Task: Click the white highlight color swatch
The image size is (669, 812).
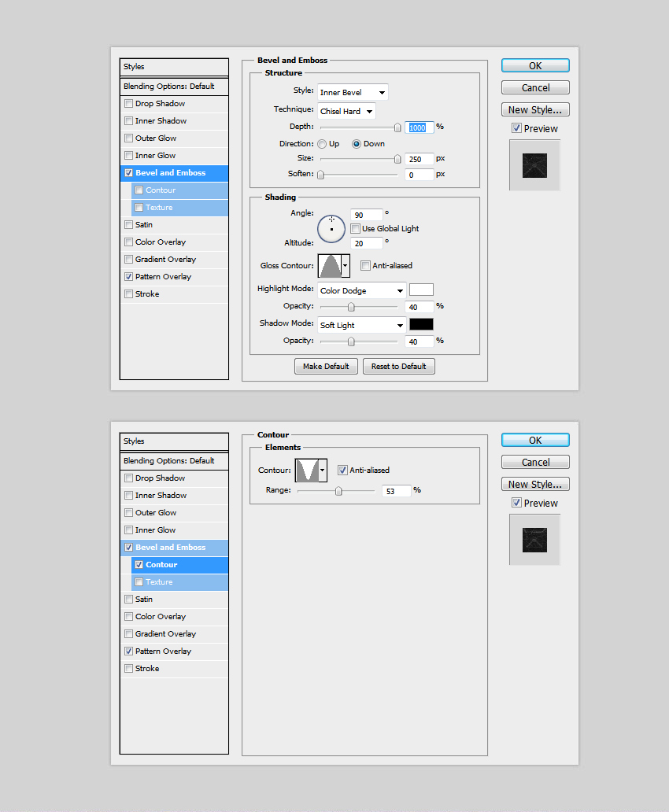Action: [x=421, y=290]
